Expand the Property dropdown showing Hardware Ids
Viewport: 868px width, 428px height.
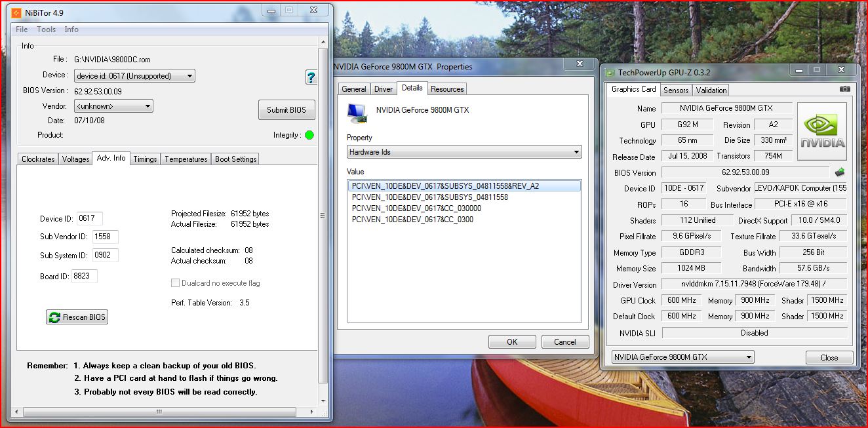click(x=464, y=152)
